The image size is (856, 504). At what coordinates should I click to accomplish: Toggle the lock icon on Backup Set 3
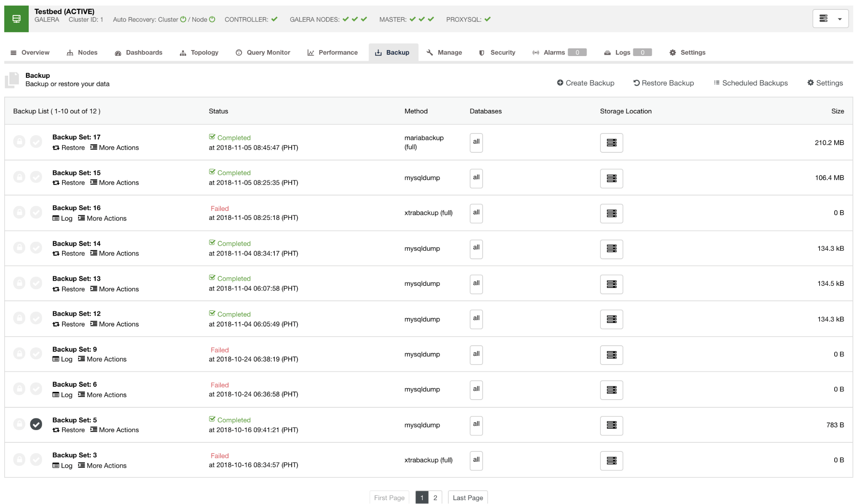tap(19, 459)
